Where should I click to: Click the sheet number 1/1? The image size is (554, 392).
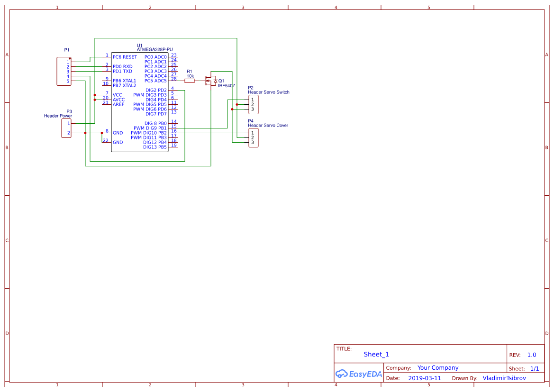point(535,368)
